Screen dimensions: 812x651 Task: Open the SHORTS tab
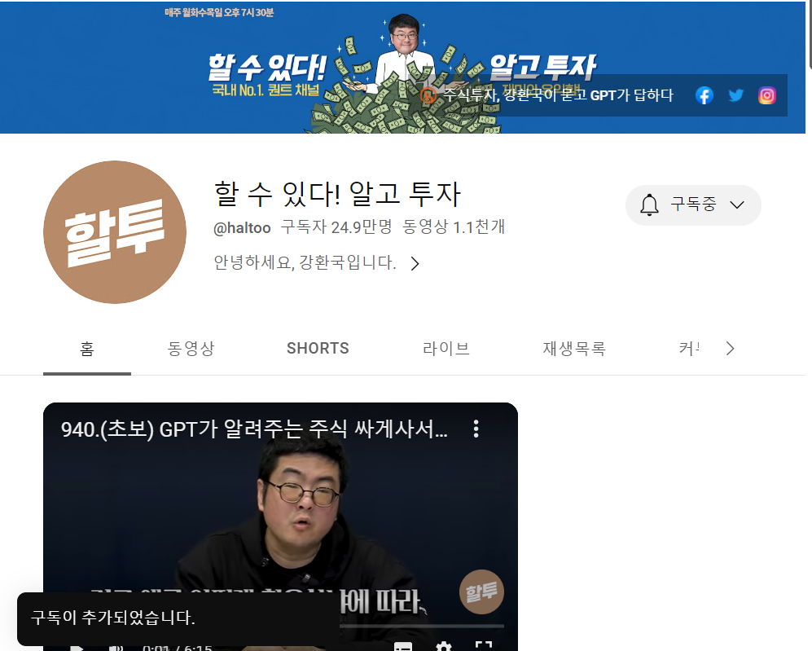pyautogui.click(x=318, y=349)
